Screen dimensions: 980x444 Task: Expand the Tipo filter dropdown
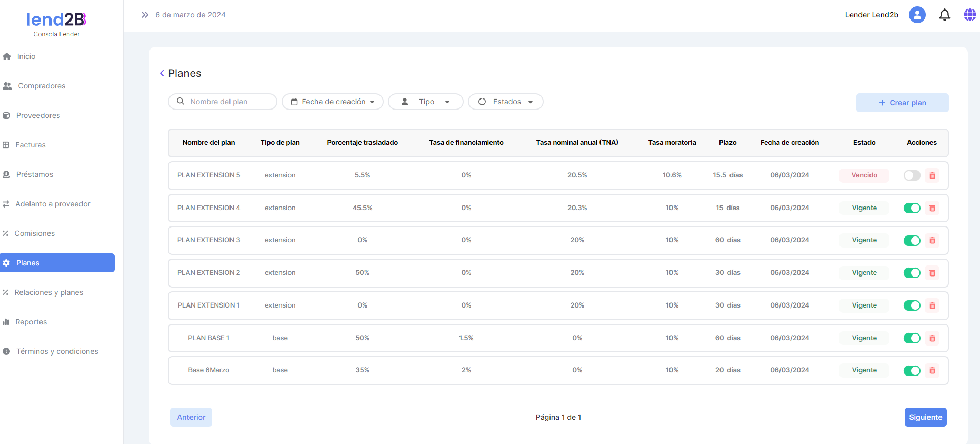pos(425,102)
